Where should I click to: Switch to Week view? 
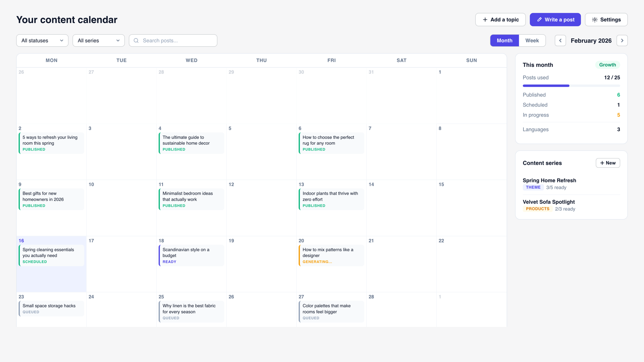tap(532, 40)
